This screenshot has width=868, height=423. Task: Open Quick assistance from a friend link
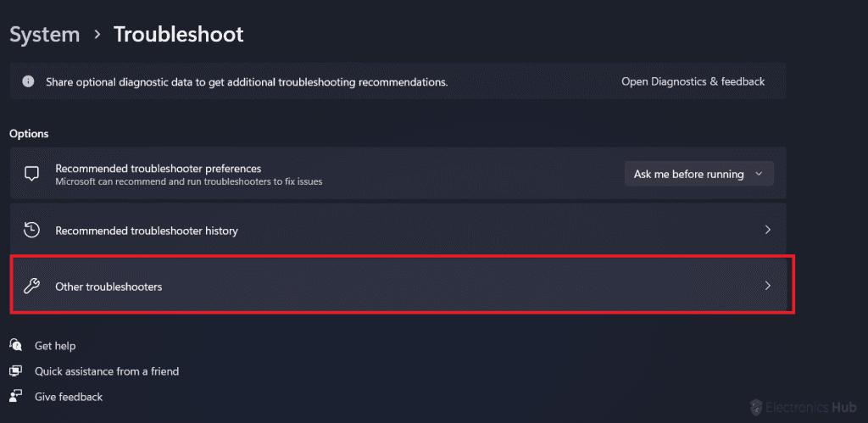(107, 371)
